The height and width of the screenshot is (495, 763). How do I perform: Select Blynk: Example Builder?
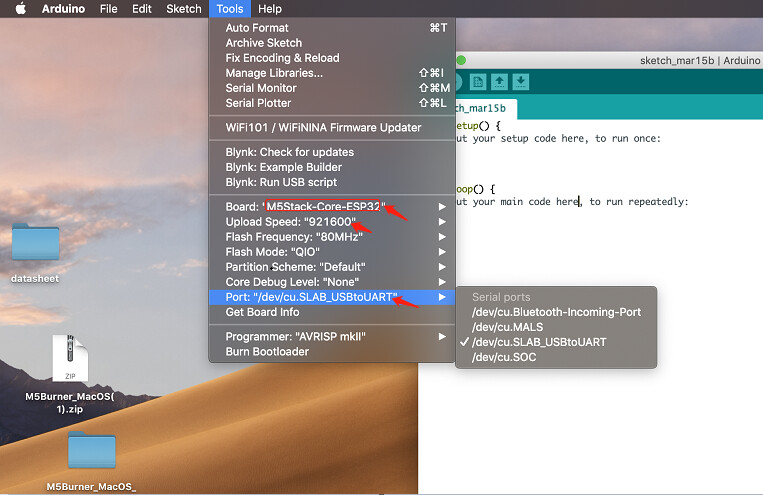coord(332,167)
